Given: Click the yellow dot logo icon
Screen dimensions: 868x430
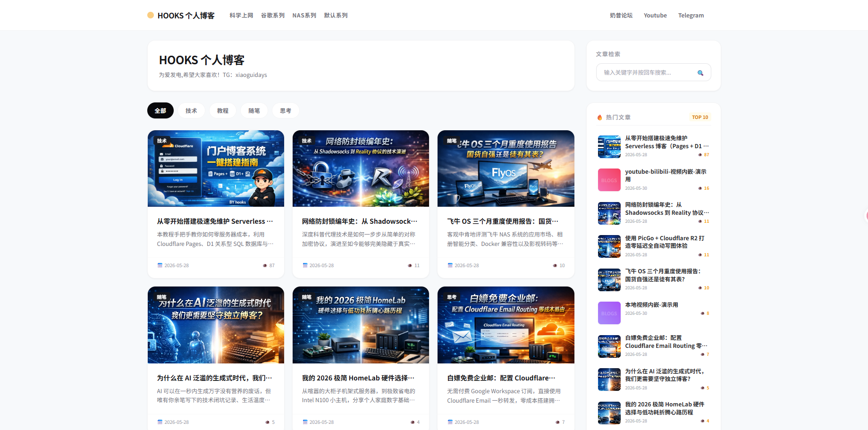Looking at the screenshot, I should click(151, 15).
